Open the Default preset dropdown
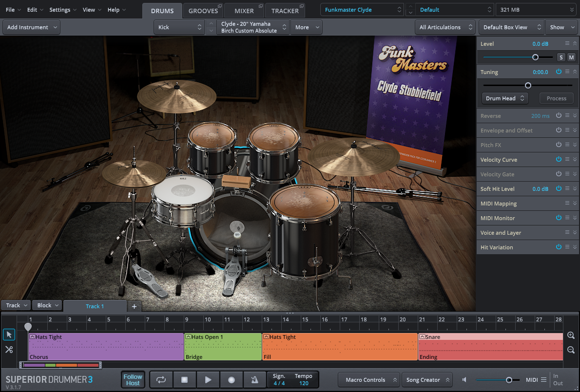Screen dimensions: 580x392 click(x=455, y=10)
